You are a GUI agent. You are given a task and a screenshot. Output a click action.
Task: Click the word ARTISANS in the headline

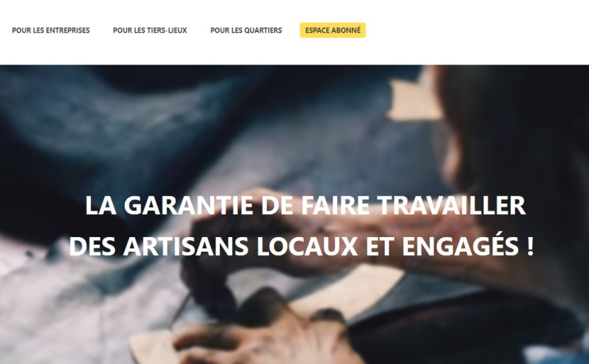pos(185,246)
